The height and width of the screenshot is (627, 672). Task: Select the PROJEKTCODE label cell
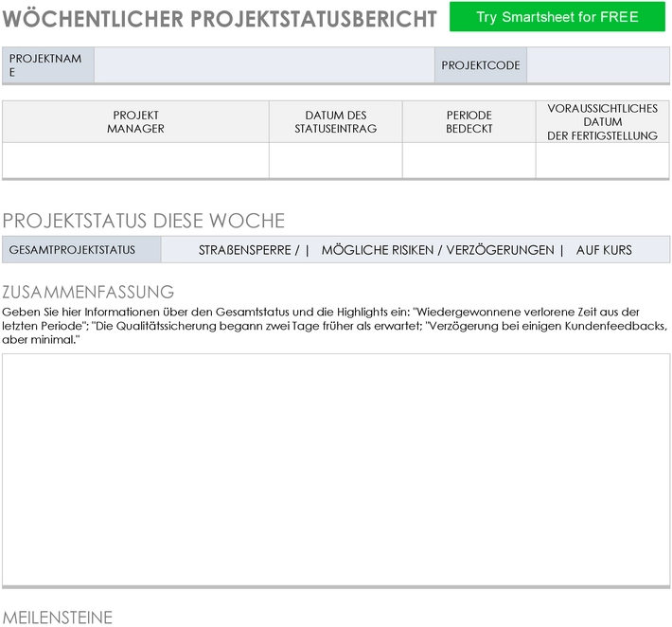tap(481, 65)
